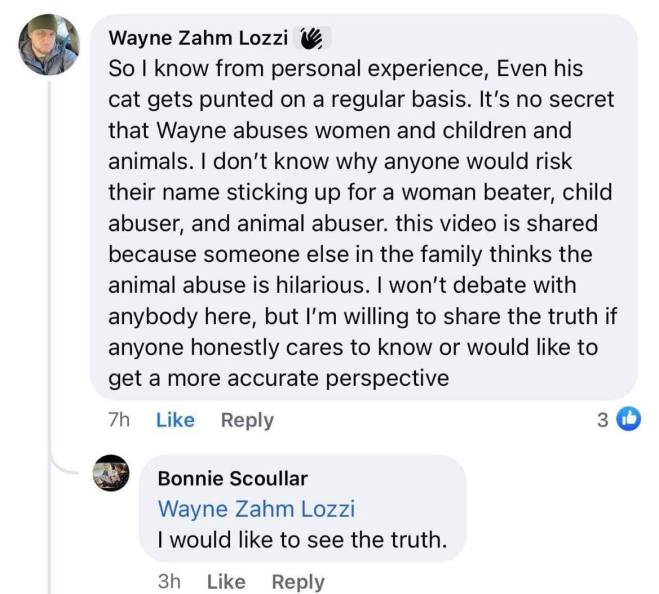
Task: Like the first long comment
Action: (x=175, y=421)
